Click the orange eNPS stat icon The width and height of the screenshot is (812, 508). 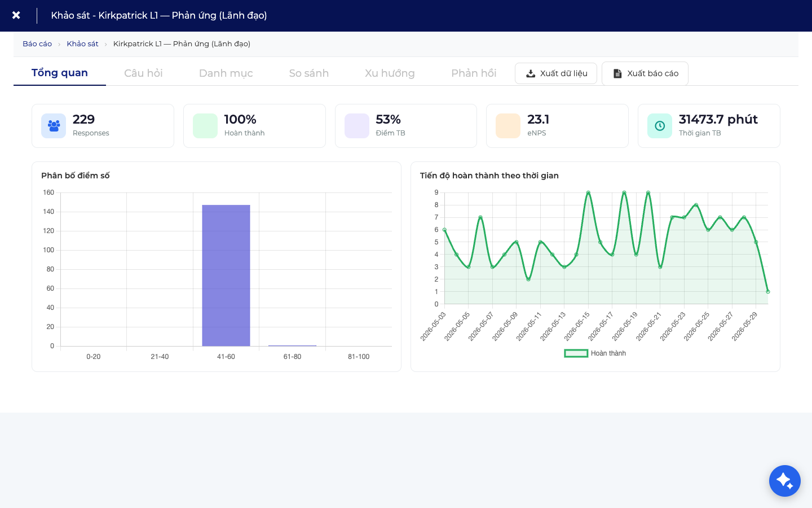coord(508,126)
